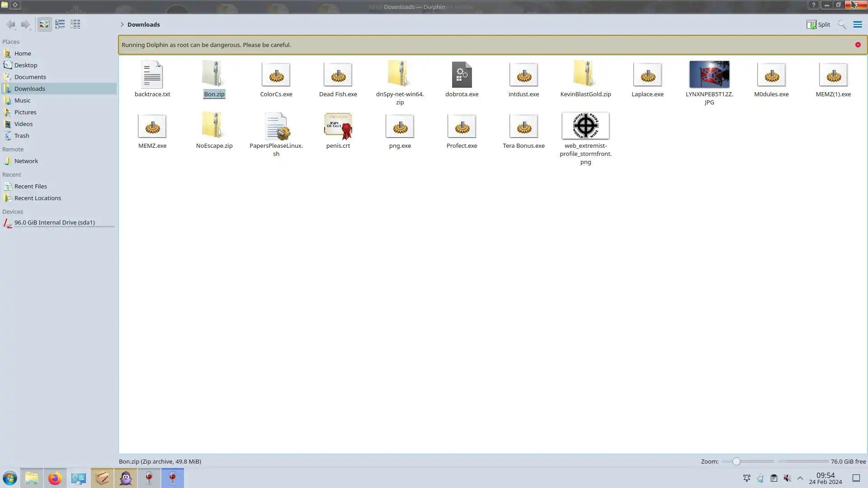Switch to Compact view mode

coord(60,24)
